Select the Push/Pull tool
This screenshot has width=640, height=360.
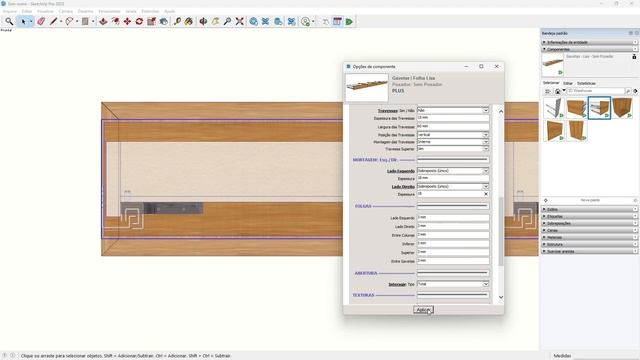click(x=103, y=21)
